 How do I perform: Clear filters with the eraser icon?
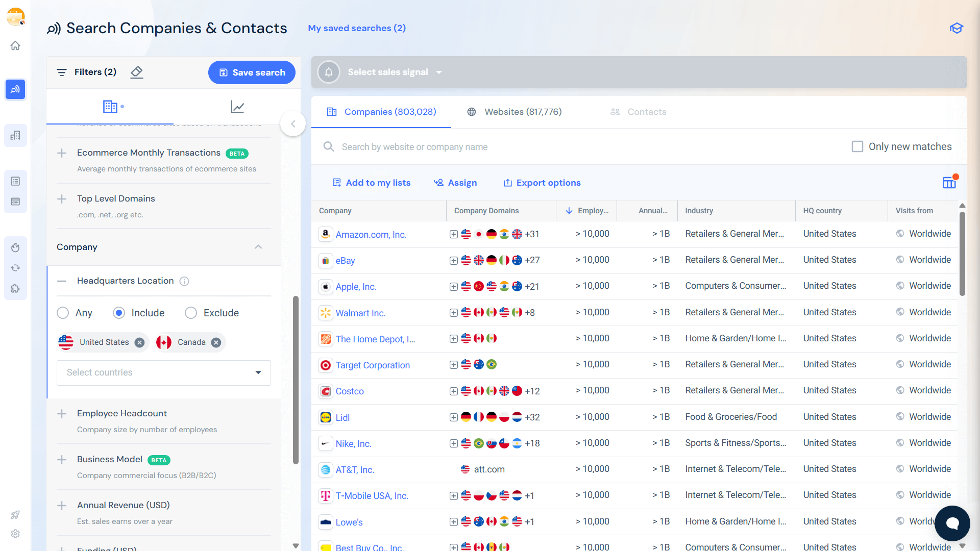(136, 72)
